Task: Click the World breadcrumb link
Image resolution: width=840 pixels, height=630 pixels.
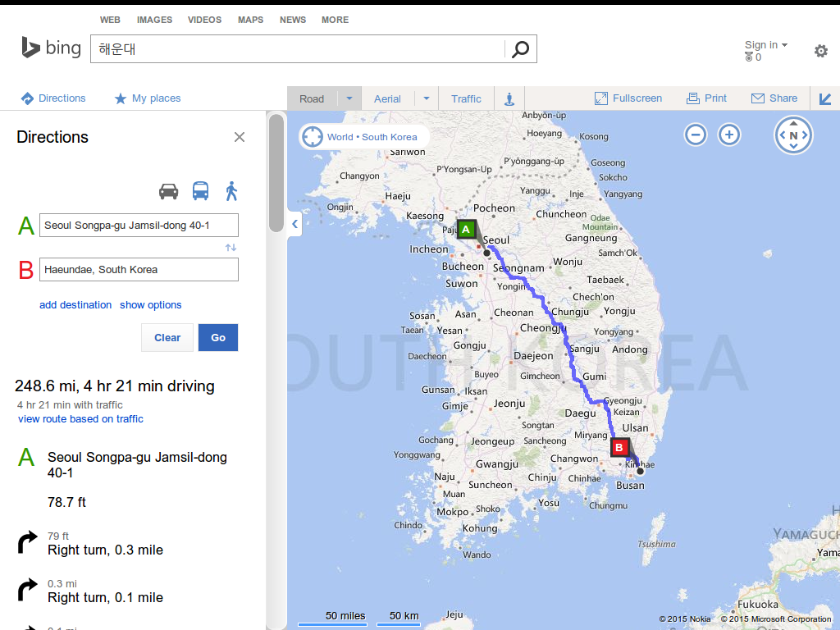Action: [x=340, y=137]
